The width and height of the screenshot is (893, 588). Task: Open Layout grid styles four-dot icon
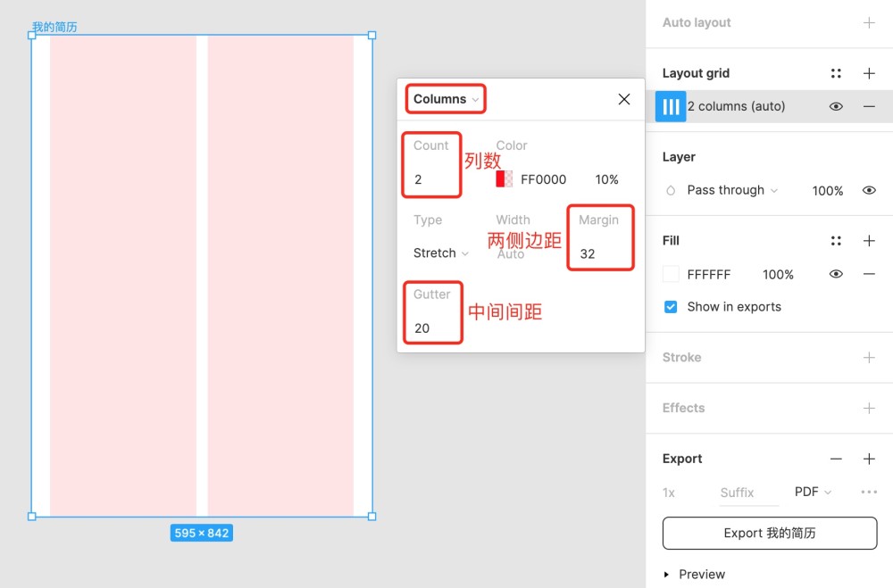[836, 73]
